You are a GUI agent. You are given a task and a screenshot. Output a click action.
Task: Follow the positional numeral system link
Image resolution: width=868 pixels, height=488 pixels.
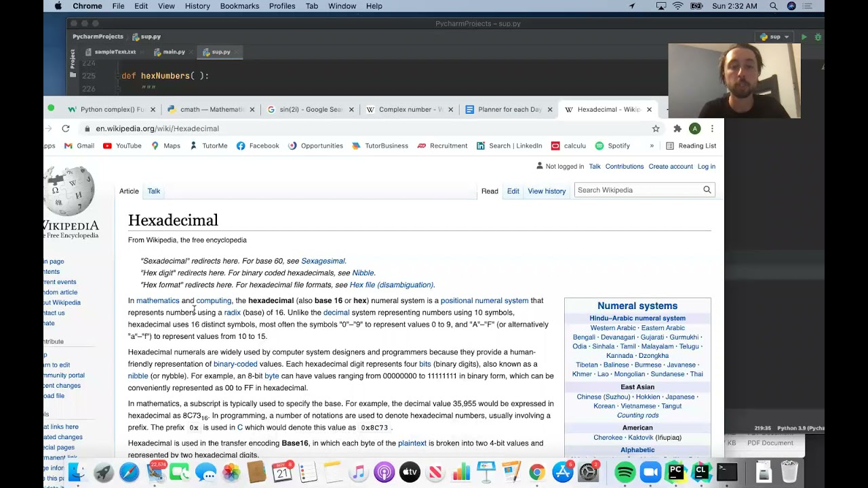click(484, 300)
